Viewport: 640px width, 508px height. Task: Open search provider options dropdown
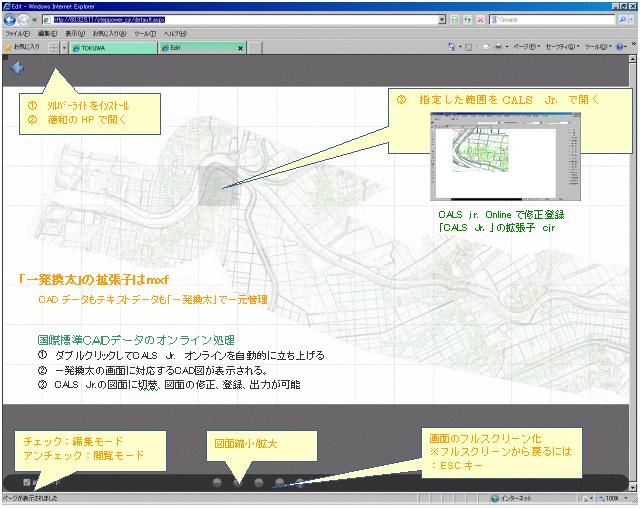632,20
